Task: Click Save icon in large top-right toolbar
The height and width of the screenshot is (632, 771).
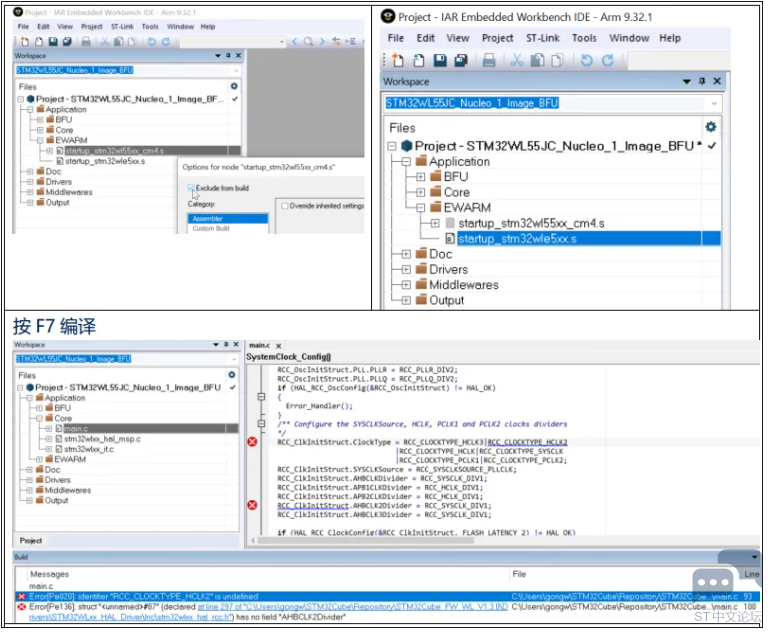Action: 440,60
